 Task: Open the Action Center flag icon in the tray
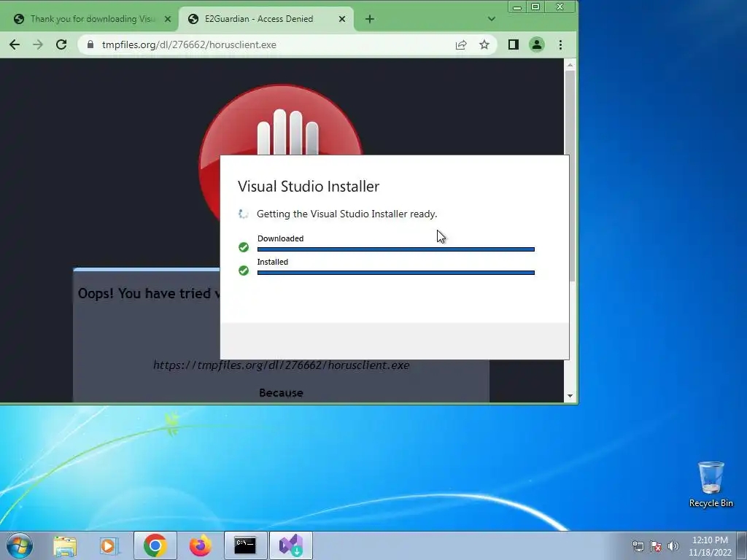click(x=656, y=546)
